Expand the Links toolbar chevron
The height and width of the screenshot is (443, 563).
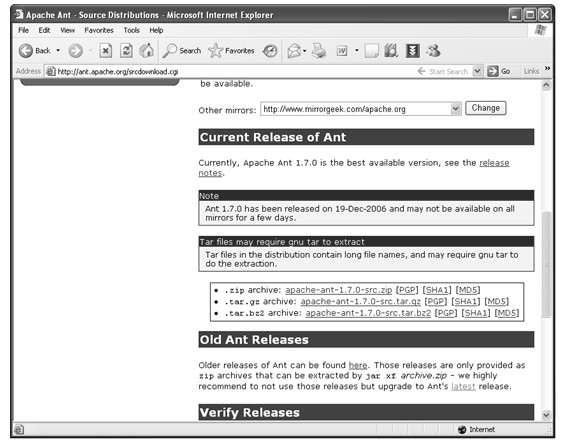tap(548, 68)
